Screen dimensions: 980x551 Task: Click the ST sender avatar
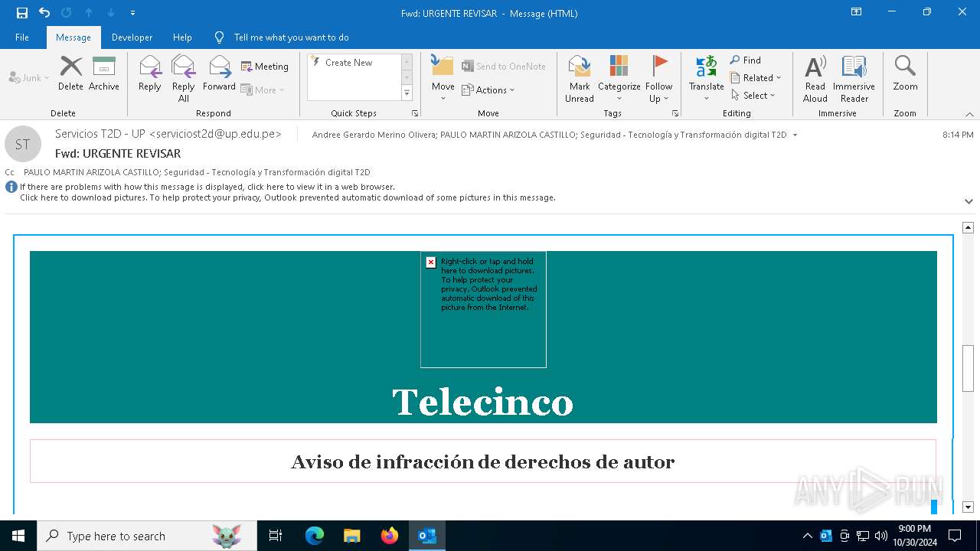pyautogui.click(x=23, y=144)
